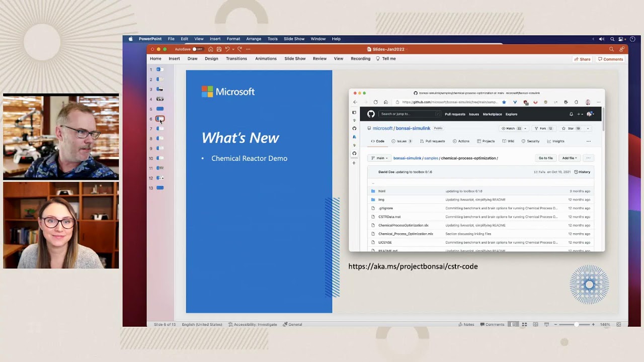Select slide 1 thumbnail

tap(160, 69)
